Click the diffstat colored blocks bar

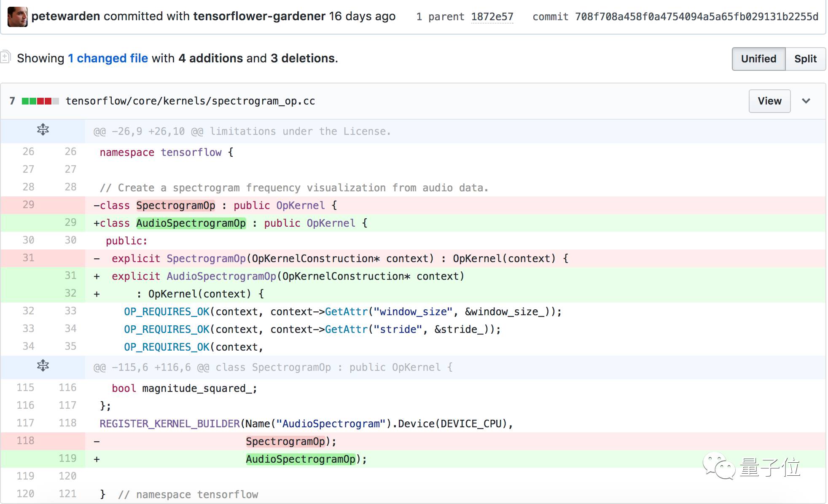[x=40, y=101]
